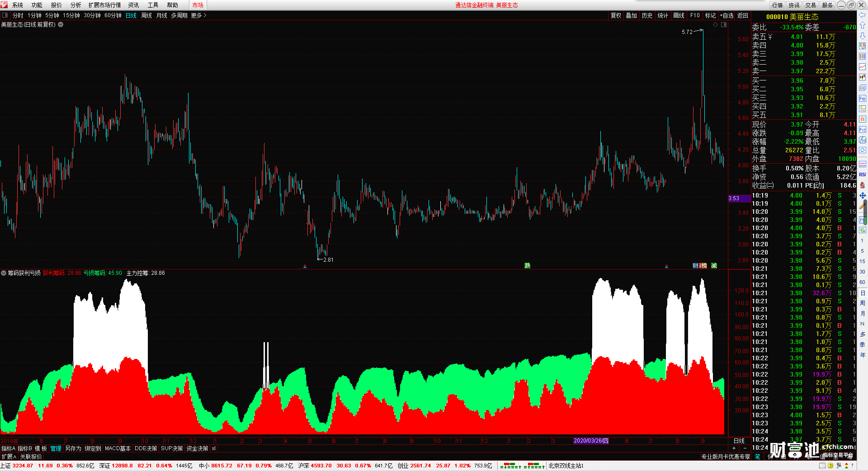Click the back arrow icon in right sidebar
The height and width of the screenshot is (471, 868).
[862, 15]
